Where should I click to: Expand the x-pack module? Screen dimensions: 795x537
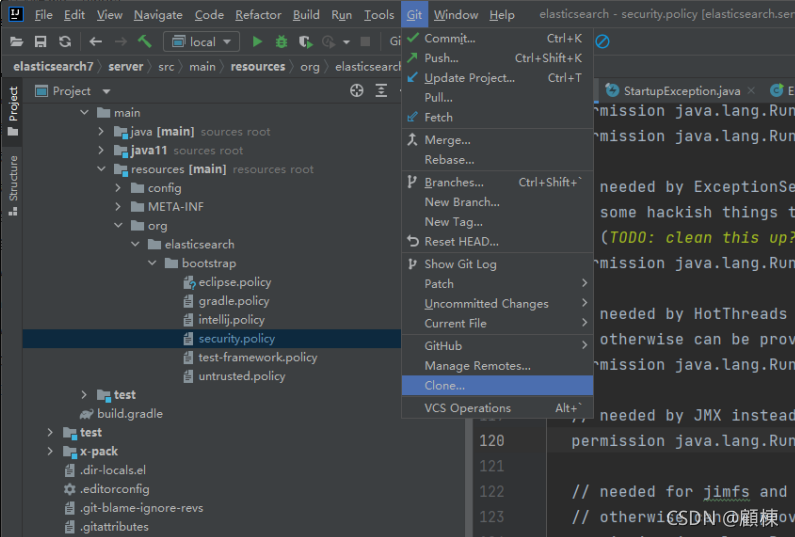click(x=50, y=451)
